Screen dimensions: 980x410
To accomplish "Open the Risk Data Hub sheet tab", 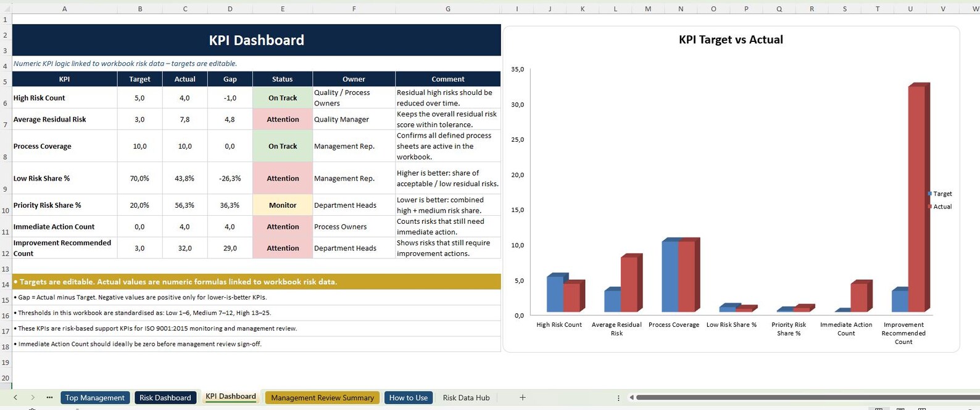I will (x=467, y=398).
